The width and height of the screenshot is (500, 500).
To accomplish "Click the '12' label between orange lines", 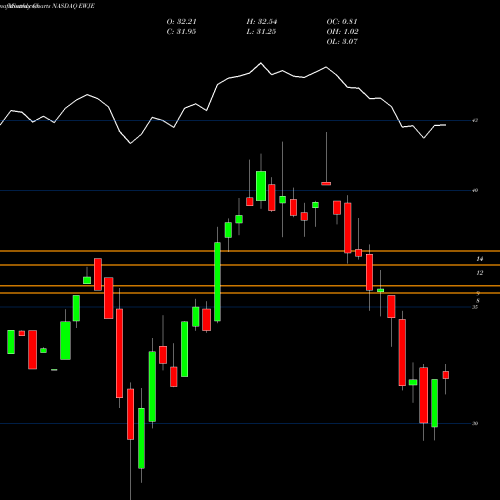I will coord(480,273).
